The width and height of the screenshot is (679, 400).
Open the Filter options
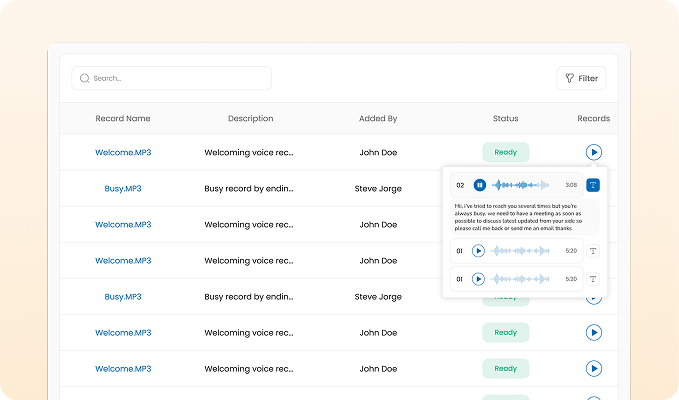click(x=581, y=78)
